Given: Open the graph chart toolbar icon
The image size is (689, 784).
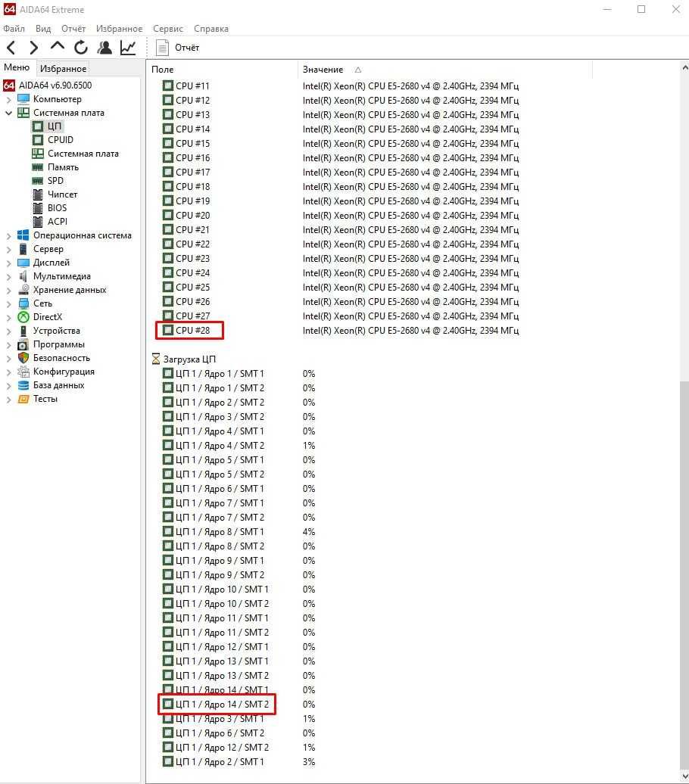Looking at the screenshot, I should click(128, 48).
